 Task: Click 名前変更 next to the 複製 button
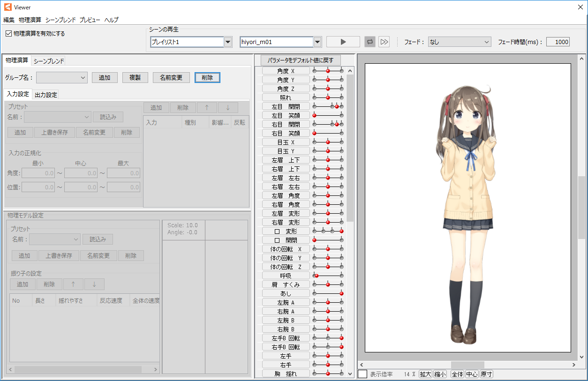coord(171,77)
